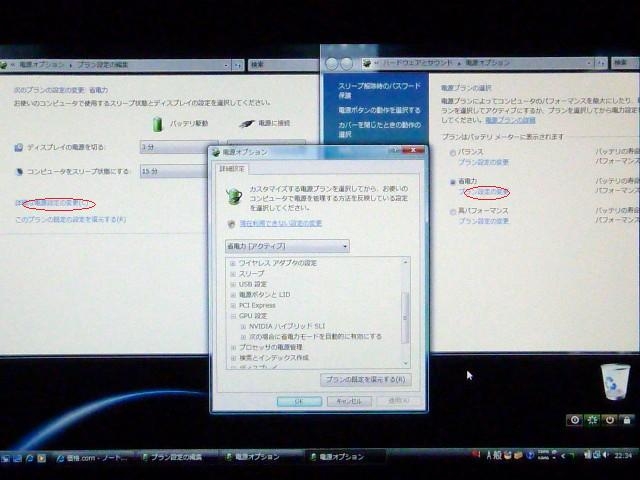The height and width of the screenshot is (480, 640).
Task: Expand the PCI Express tree node
Action: [233, 305]
